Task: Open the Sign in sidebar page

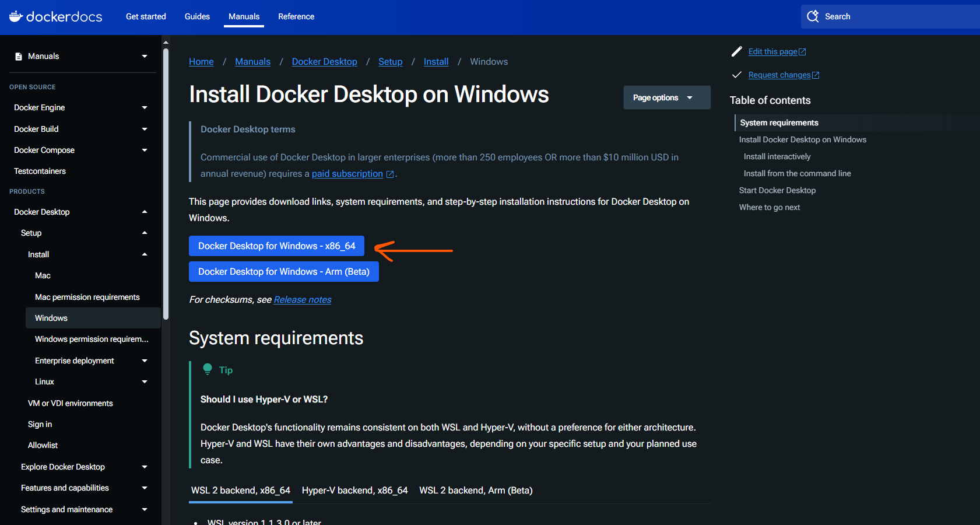Action: tap(40, 424)
